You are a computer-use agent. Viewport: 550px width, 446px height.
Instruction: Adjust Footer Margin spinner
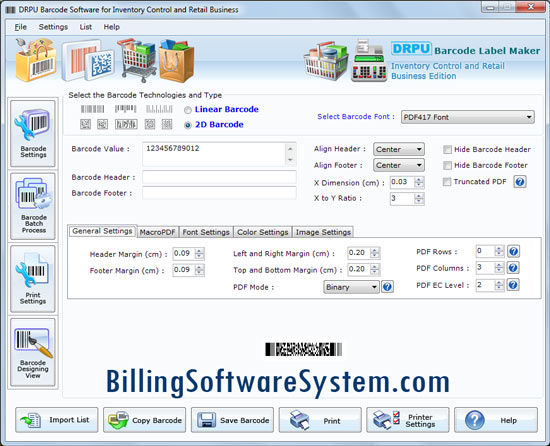pyautogui.click(x=199, y=270)
